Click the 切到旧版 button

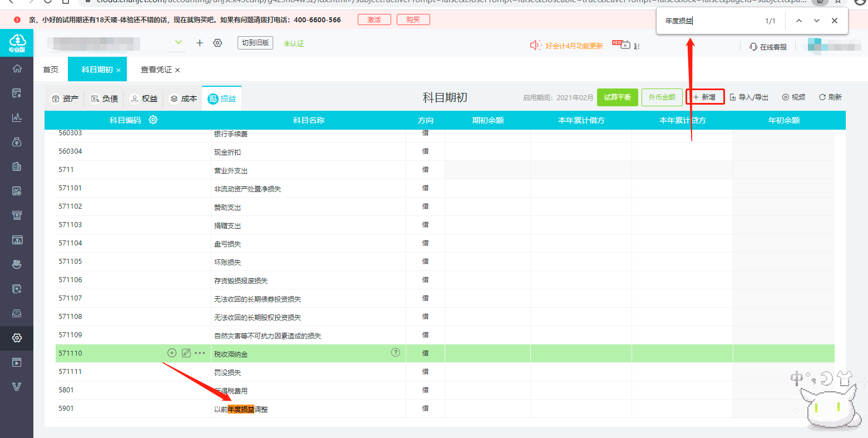(x=255, y=43)
